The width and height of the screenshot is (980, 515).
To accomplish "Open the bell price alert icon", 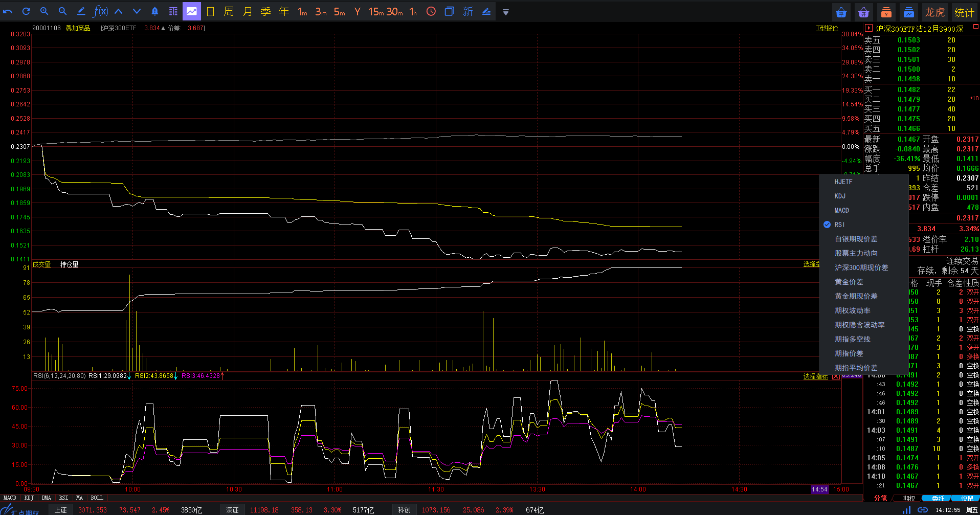I will click(155, 11).
